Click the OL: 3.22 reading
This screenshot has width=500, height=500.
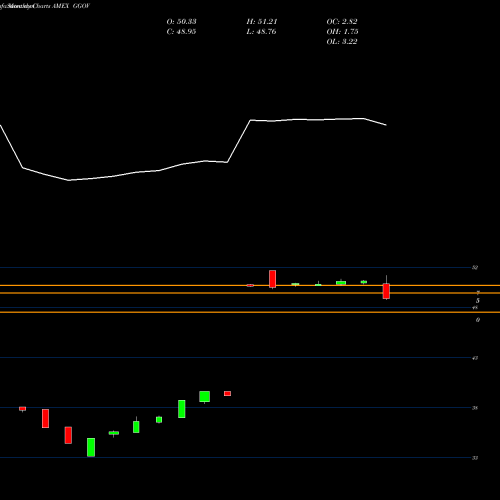pos(342,42)
